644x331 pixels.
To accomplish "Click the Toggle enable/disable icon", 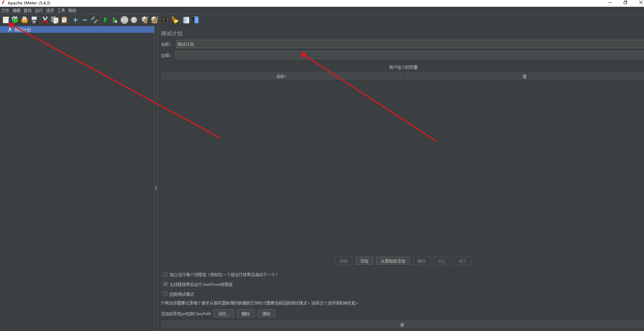I will [94, 20].
